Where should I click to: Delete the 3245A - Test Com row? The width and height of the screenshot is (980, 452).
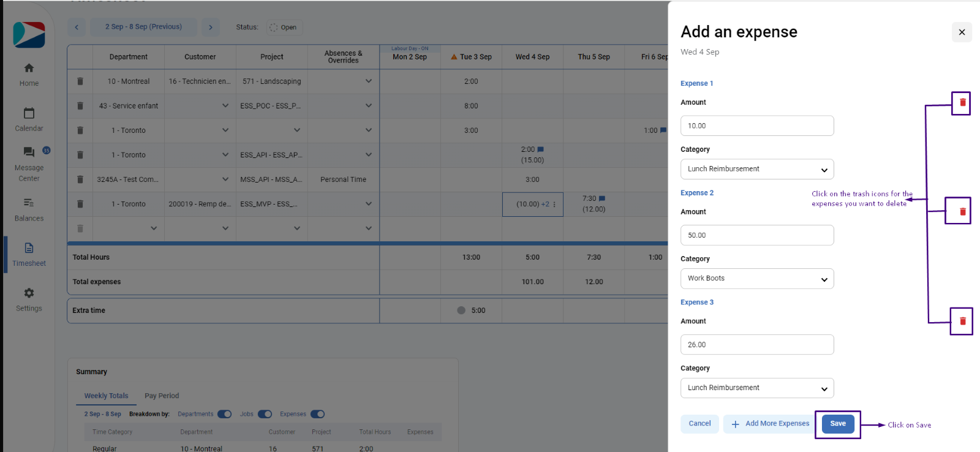click(x=80, y=179)
